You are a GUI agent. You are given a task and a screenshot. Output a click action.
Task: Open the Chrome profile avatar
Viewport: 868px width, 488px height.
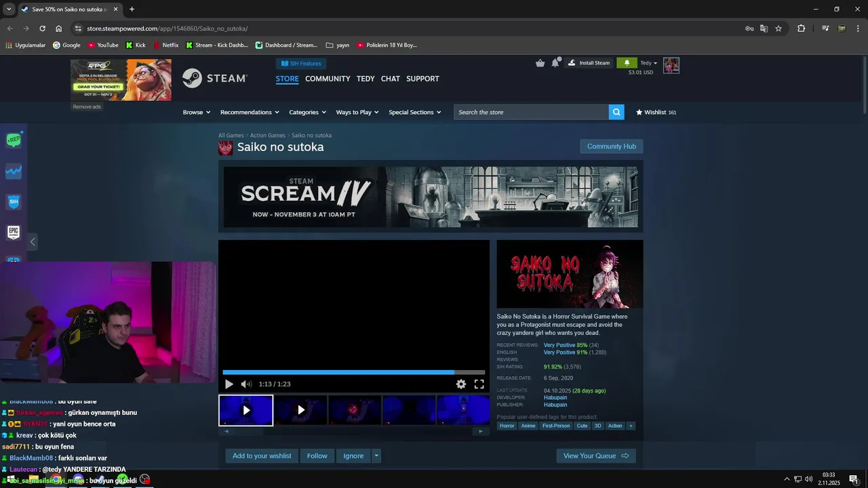[842, 28]
